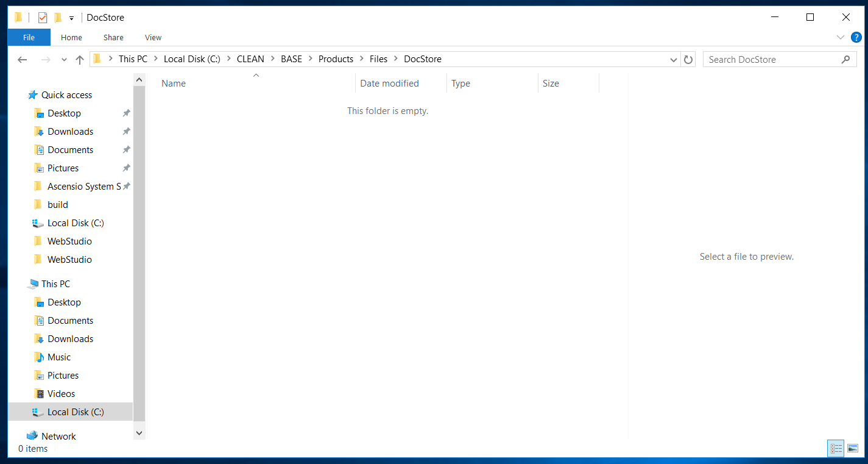Click the search magnifier icon
Viewport: 868px width, 464px height.
[845, 59]
